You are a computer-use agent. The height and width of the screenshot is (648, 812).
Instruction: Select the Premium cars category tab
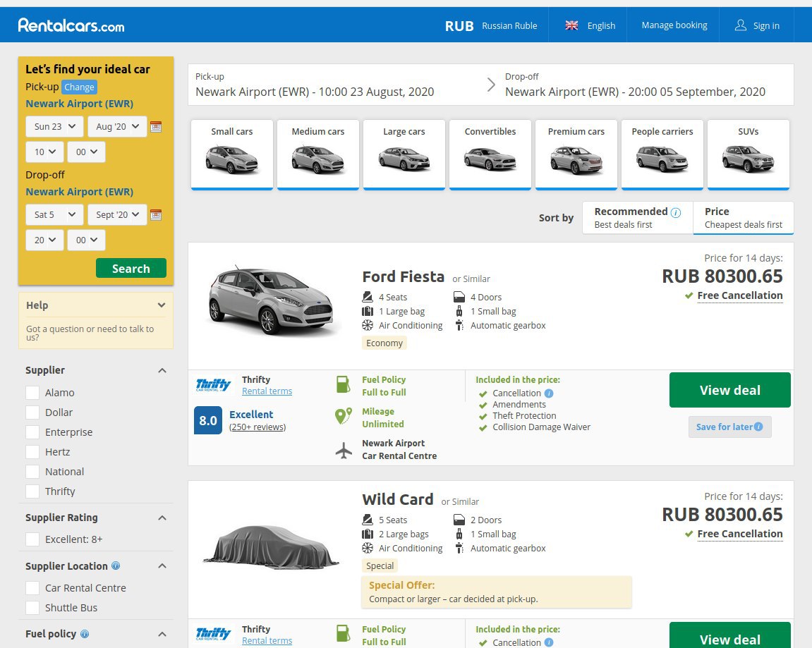576,154
